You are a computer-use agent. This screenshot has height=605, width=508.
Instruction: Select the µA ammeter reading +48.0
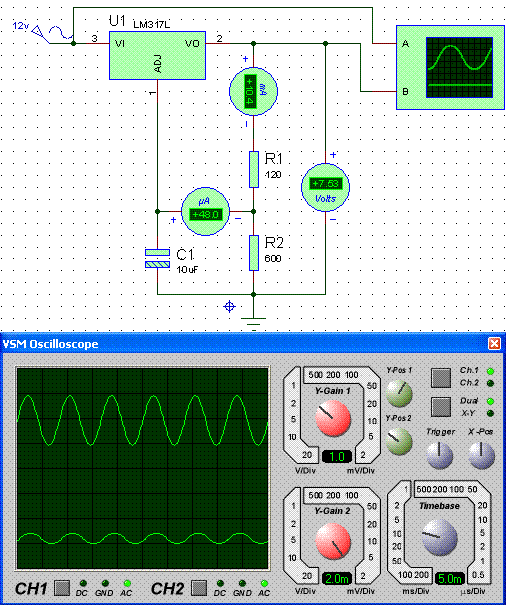pyautogui.click(x=205, y=211)
